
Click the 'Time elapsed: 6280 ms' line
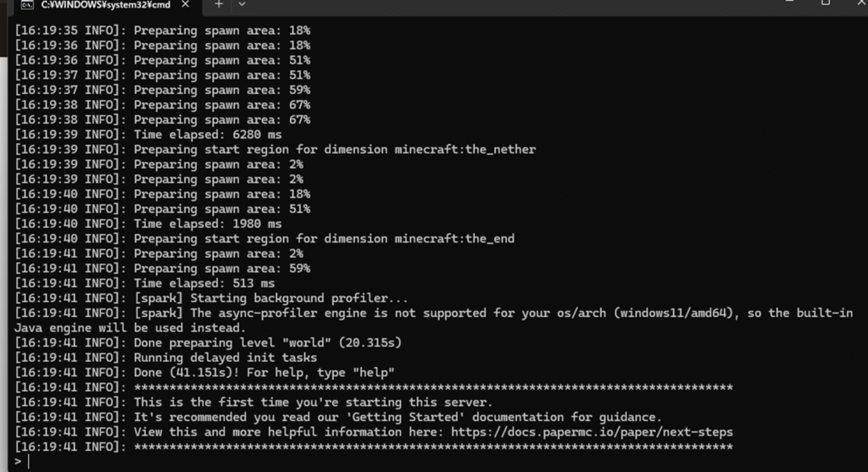coord(147,135)
